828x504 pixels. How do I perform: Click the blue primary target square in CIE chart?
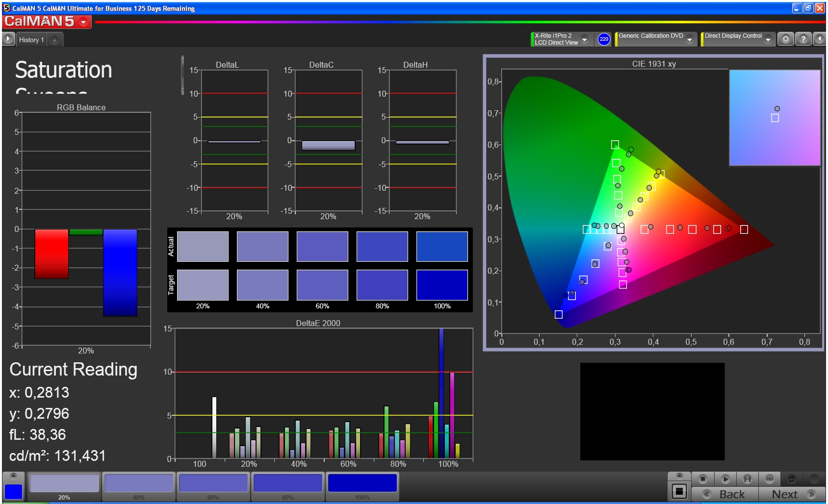pyautogui.click(x=558, y=314)
